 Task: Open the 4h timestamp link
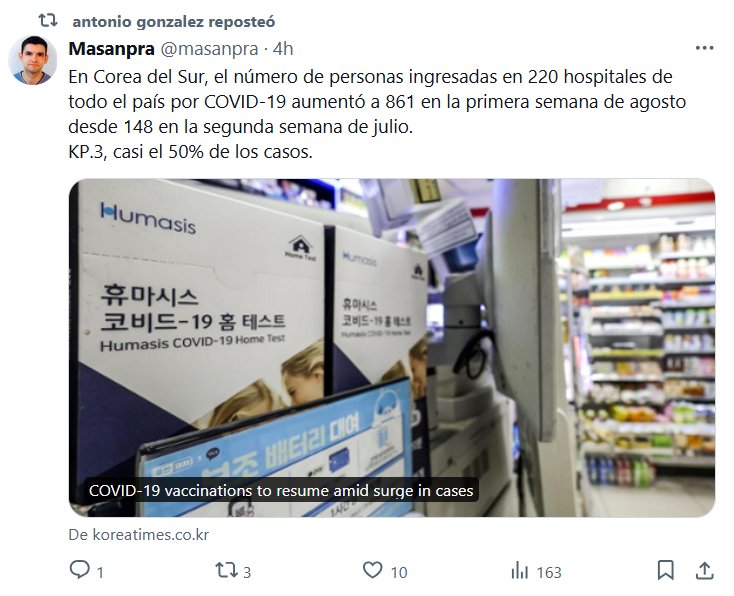pyautogui.click(x=283, y=49)
